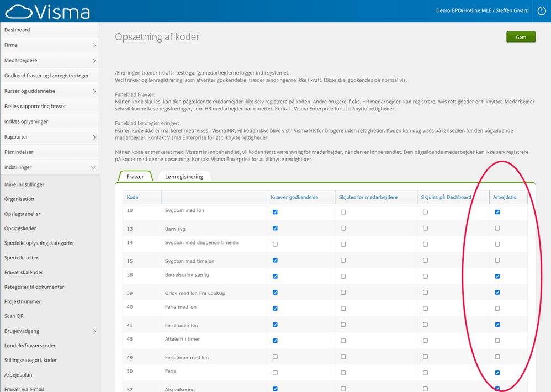
Task: Expand the Medarbejdere menu chevron
Action: click(94, 61)
